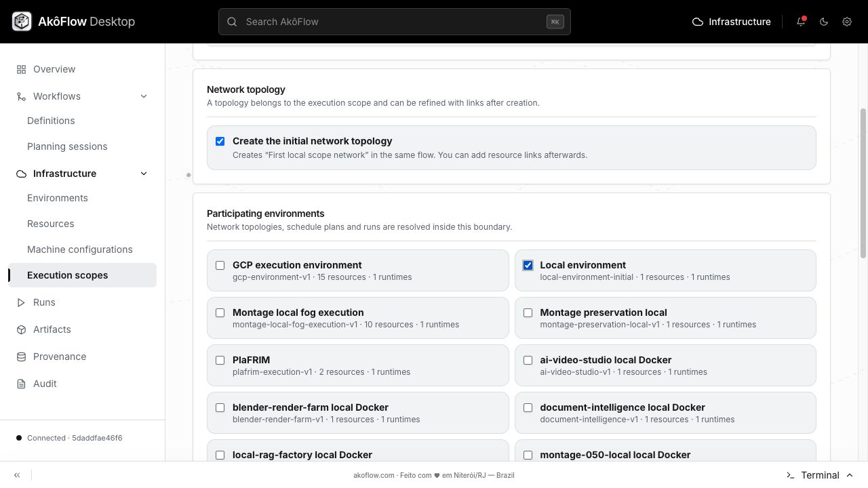Click the sidebar Infrastructure cloud icon

click(x=21, y=174)
